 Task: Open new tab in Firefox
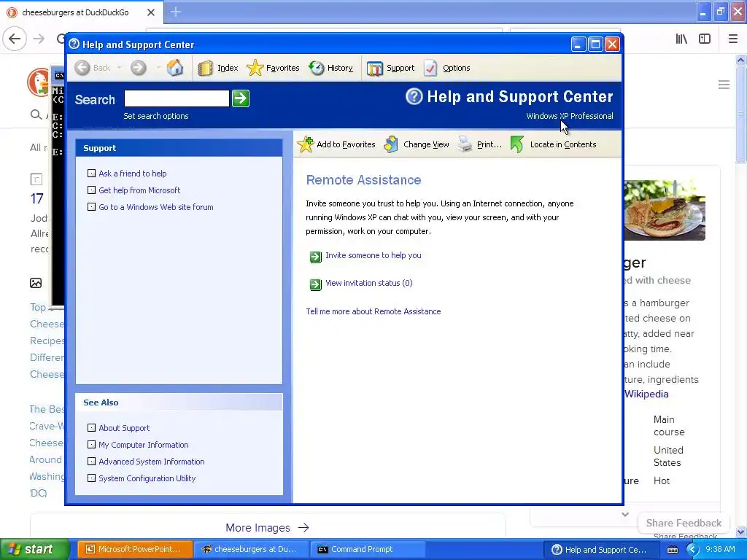[x=175, y=12]
